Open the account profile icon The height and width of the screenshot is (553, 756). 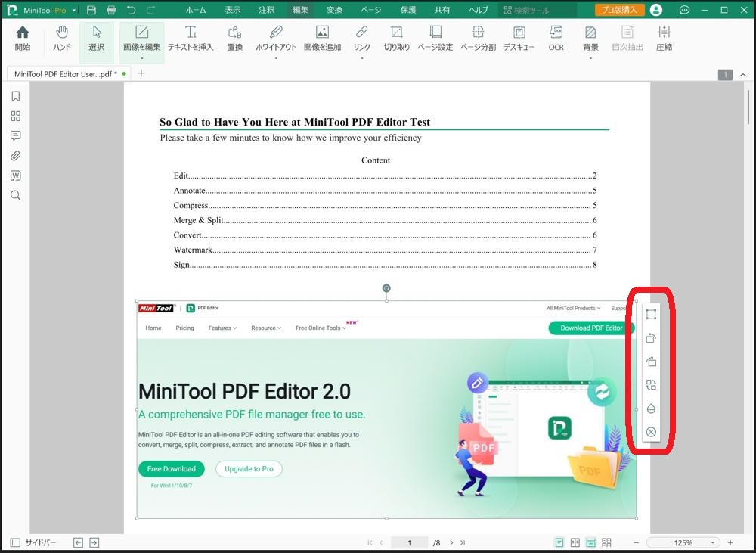655,10
